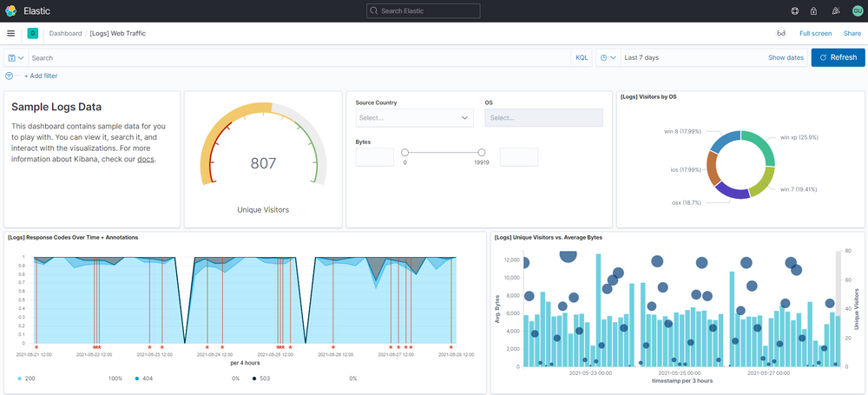This screenshot has width=868, height=395.
Task: Click the Add filter link
Action: pos(41,76)
